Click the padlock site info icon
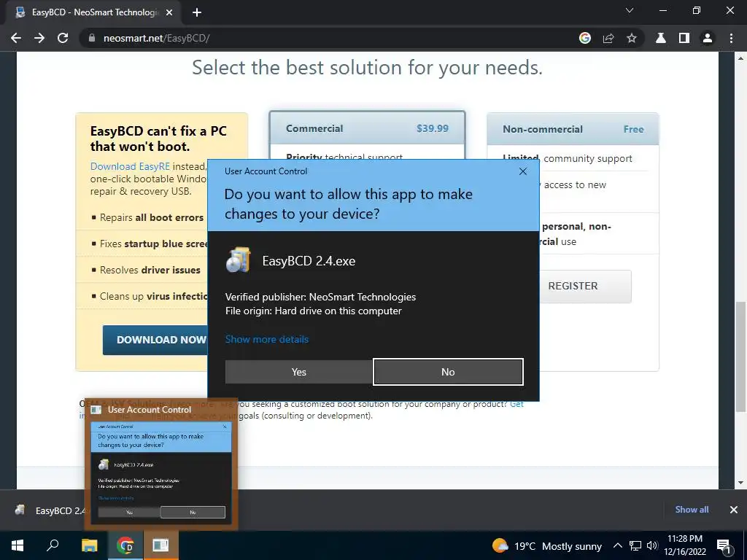Image resolution: width=747 pixels, height=560 pixels. point(92,38)
